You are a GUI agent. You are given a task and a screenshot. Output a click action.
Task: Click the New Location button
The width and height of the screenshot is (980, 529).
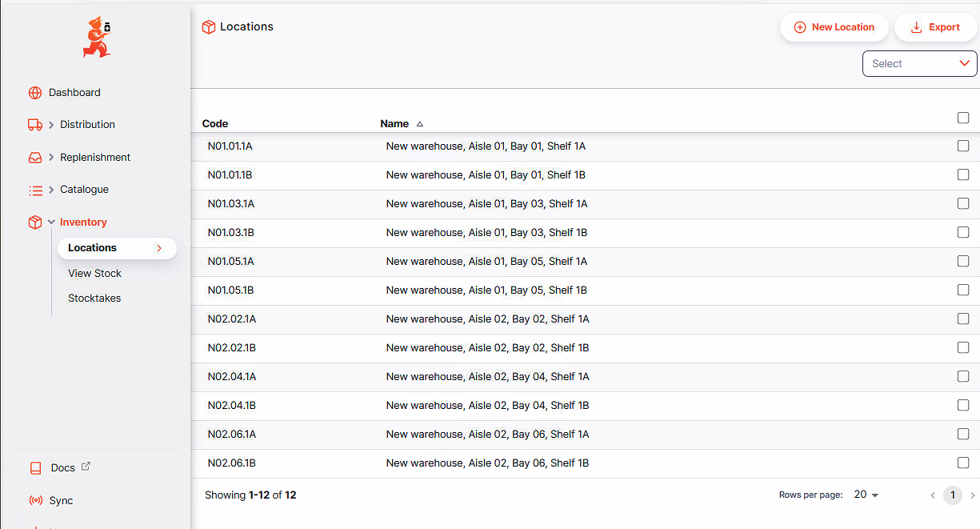point(834,27)
